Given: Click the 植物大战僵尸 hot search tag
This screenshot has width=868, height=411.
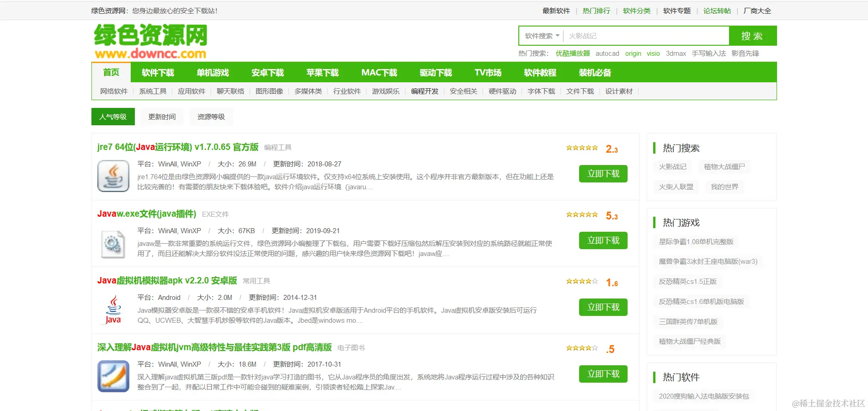Looking at the screenshot, I should (x=724, y=166).
